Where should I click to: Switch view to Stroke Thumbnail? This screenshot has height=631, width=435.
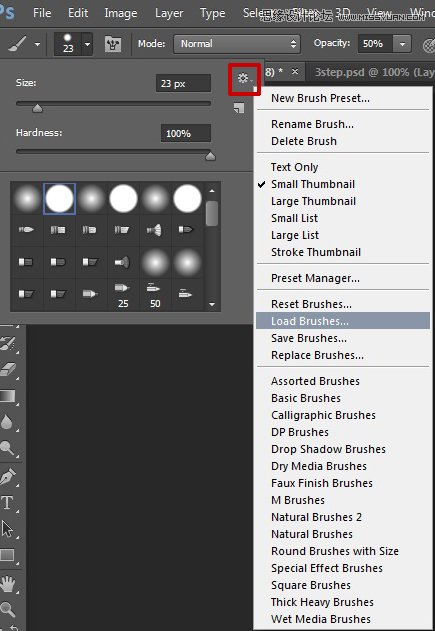point(315,252)
